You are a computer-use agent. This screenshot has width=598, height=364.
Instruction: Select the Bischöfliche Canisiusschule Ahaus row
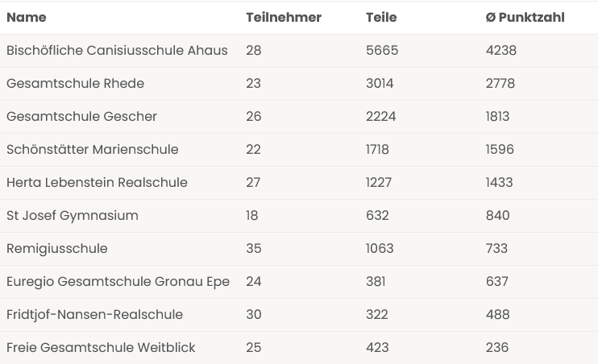(x=299, y=51)
